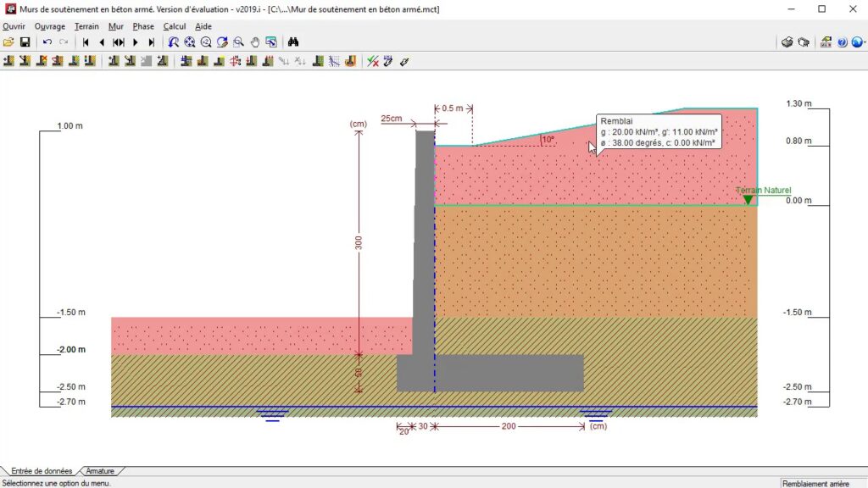Go to the first phase using the skip-to-start arrow
868x488 pixels.
86,42
